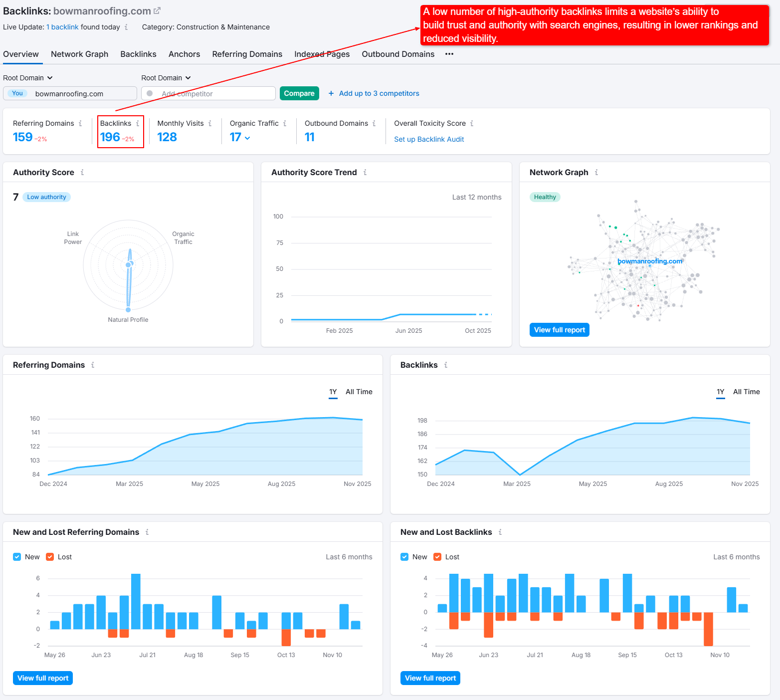Screen dimensions: 780x700
Task: Click Set up Backlink Audit link
Action: (x=429, y=139)
